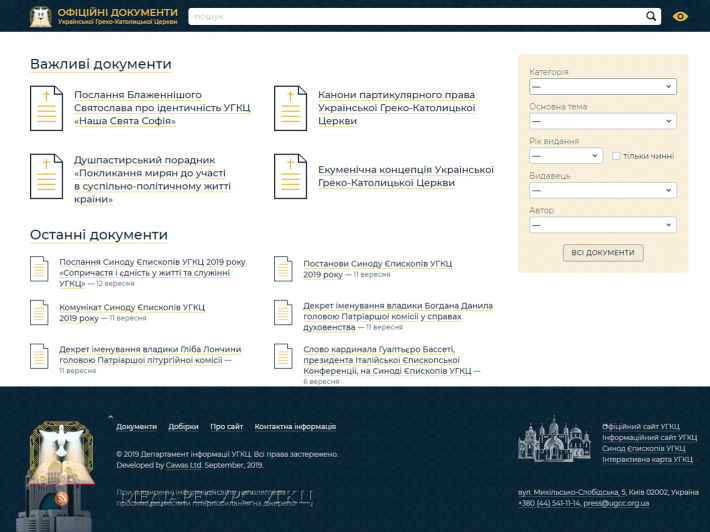
Task: Toggle the eye accessibility icon in header
Action: point(681,16)
